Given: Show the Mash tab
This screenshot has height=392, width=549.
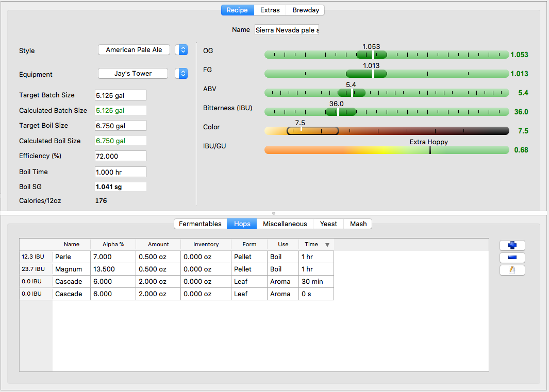Looking at the screenshot, I should click(358, 224).
